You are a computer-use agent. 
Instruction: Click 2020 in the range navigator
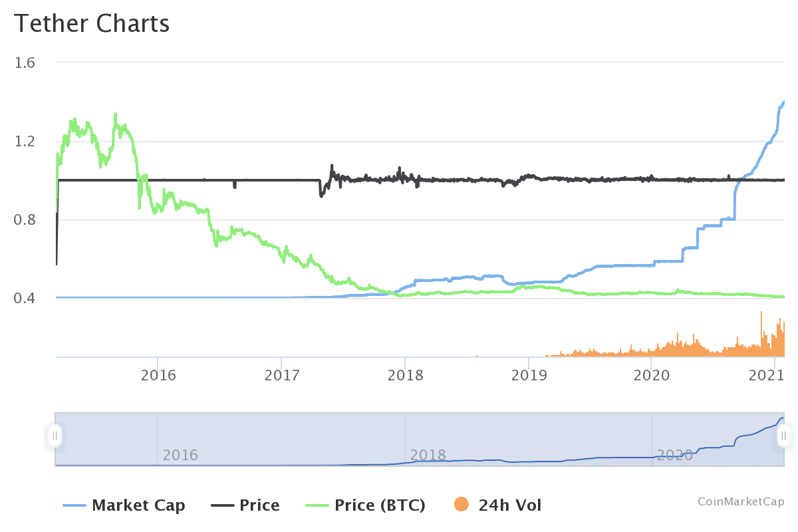675,456
